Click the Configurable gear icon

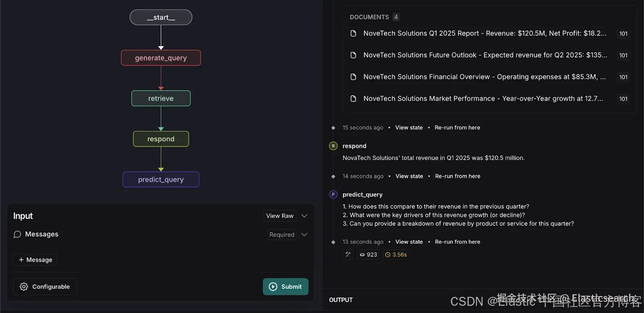coord(24,286)
